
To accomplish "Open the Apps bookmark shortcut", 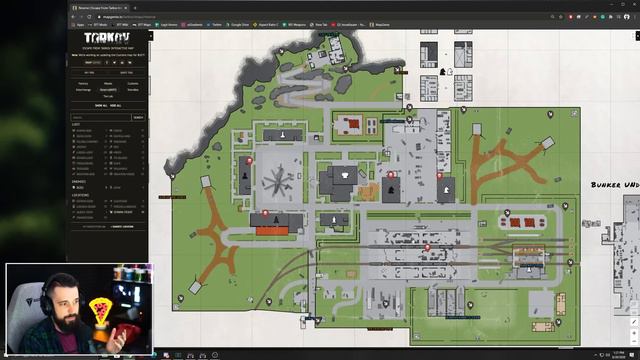I will point(78,25).
